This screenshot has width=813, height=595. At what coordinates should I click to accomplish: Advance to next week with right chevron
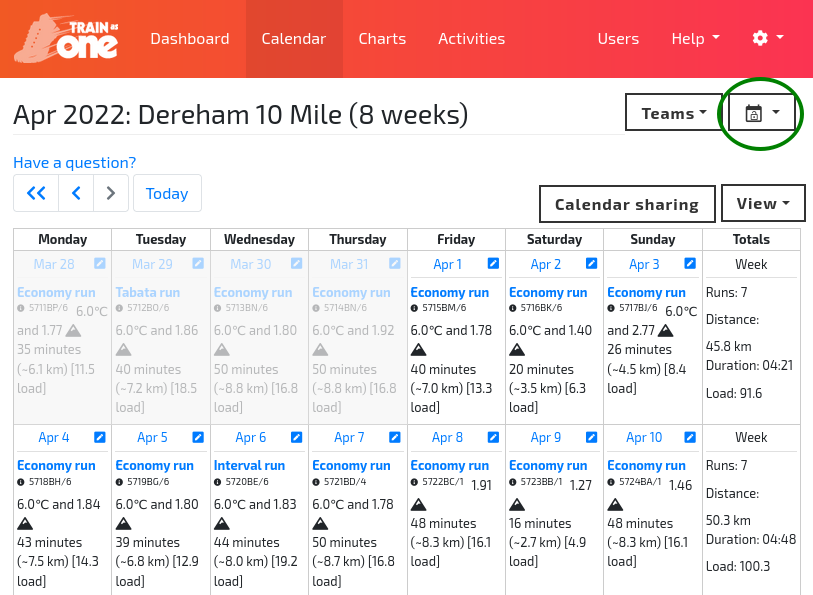(x=111, y=192)
